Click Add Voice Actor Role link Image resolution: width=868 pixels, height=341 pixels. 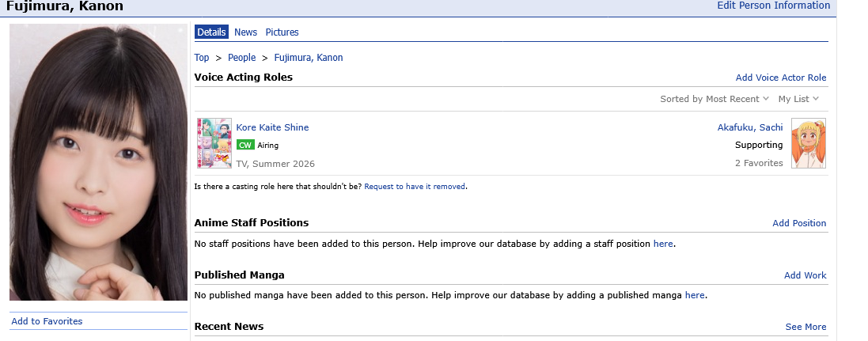tap(780, 78)
